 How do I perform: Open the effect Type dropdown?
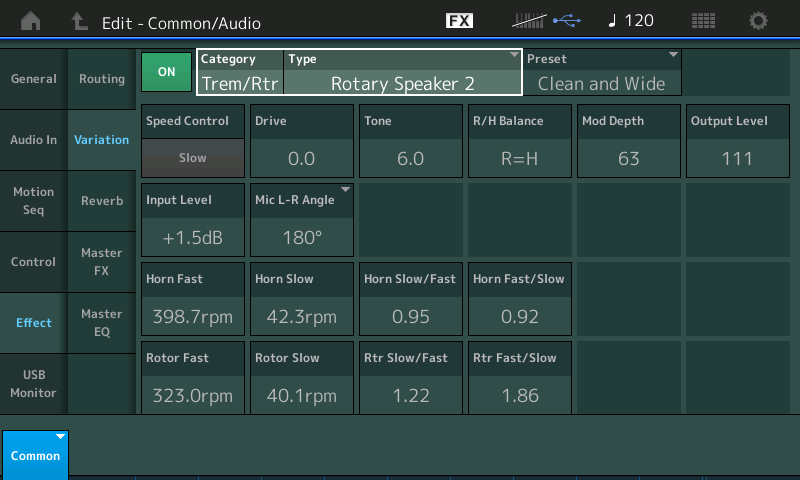(x=403, y=73)
